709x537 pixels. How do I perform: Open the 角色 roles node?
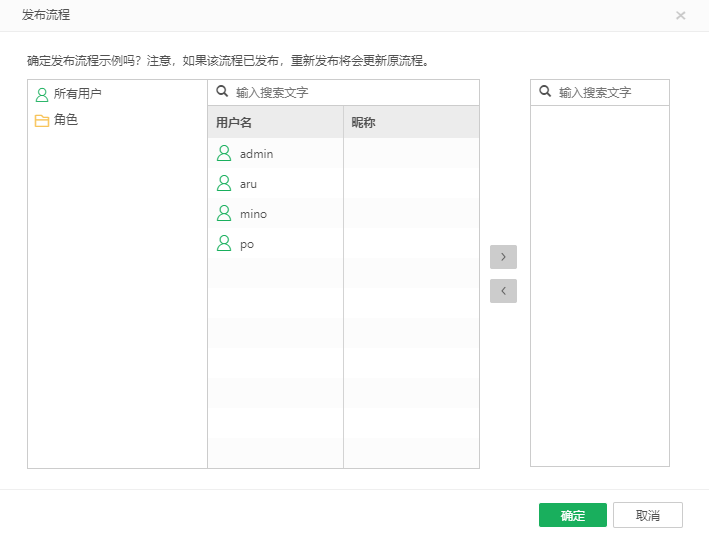(x=66, y=120)
